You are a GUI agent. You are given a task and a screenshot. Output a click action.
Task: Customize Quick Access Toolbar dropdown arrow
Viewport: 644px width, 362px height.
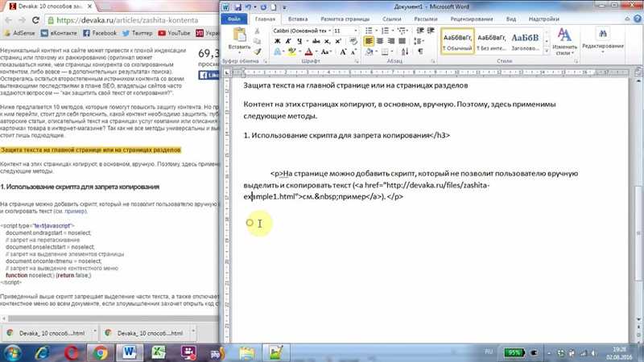point(284,7)
